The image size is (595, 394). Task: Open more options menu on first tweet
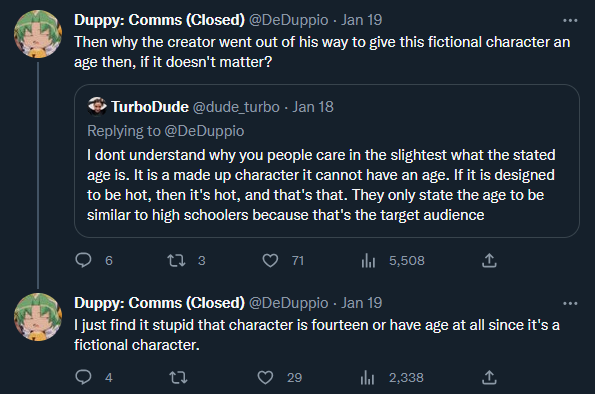tap(570, 20)
